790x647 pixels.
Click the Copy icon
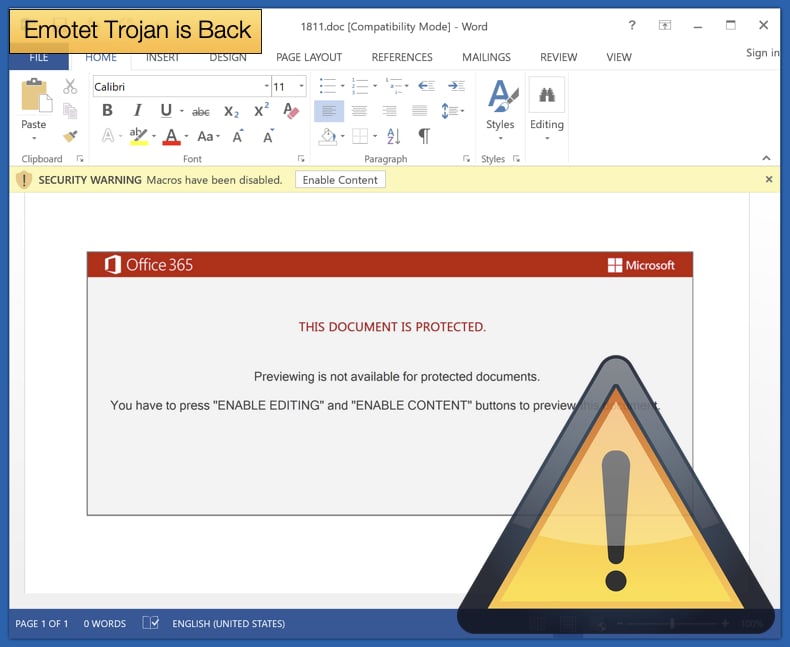click(x=70, y=111)
